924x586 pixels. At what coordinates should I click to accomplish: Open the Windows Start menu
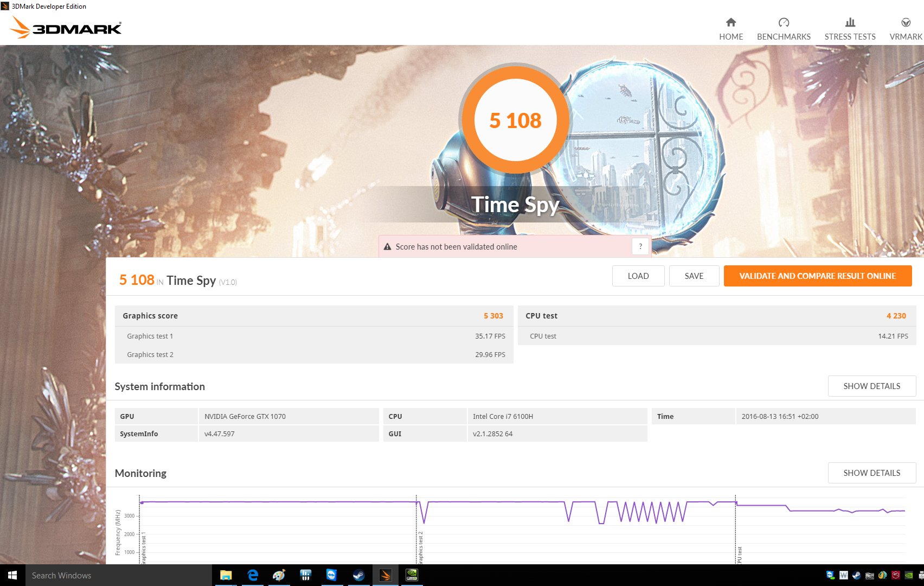12,575
